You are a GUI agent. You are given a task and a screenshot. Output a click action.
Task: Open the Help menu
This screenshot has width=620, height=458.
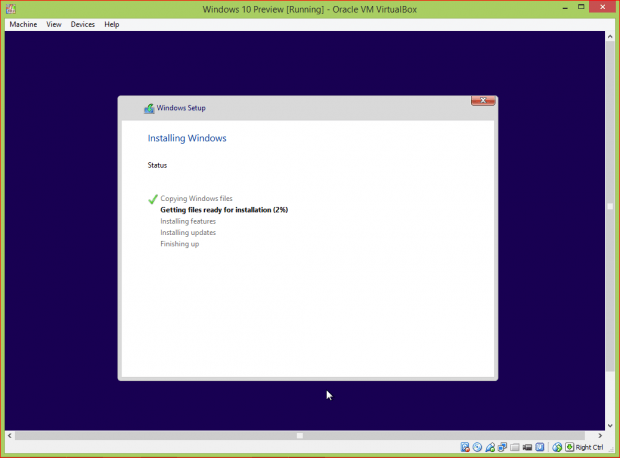click(112, 25)
